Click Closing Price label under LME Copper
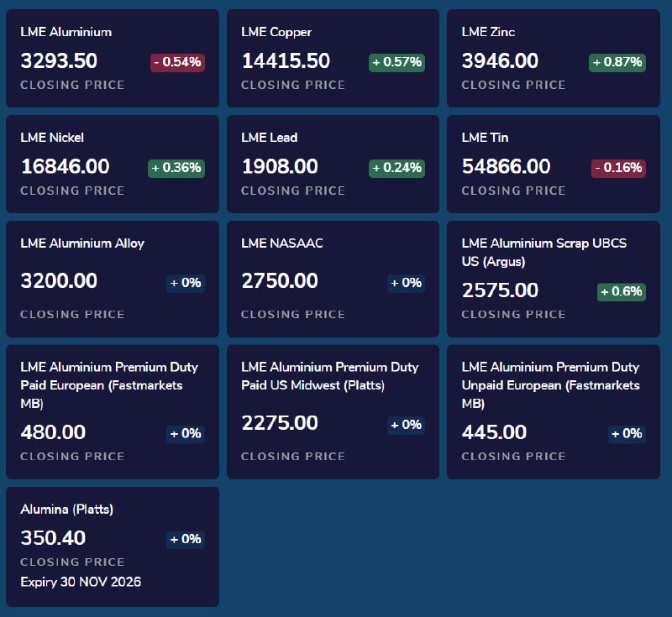 293,86
